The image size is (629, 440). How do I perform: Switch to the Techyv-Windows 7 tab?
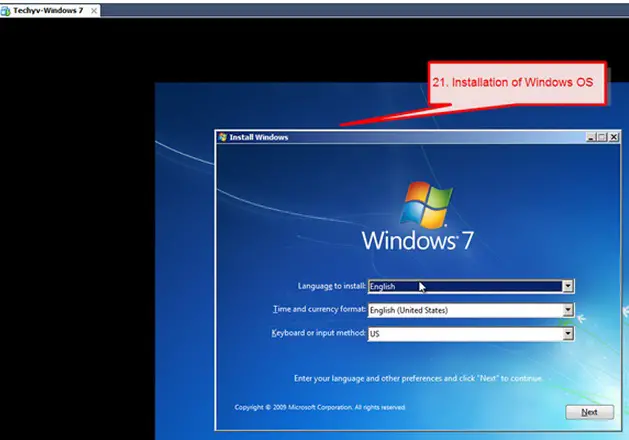[50, 11]
